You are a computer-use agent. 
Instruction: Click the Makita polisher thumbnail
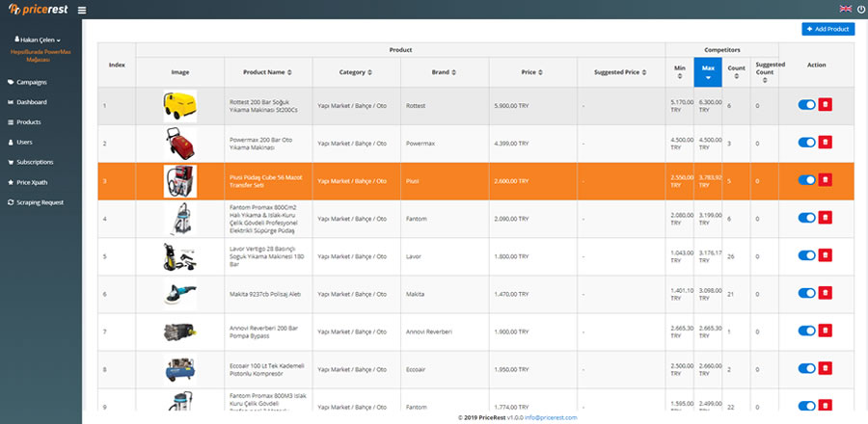(180, 294)
